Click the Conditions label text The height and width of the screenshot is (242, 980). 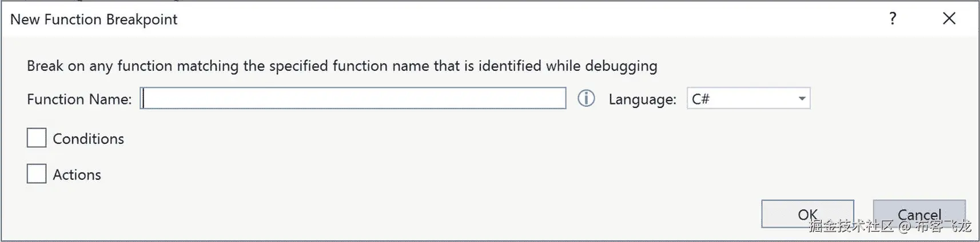tap(88, 139)
